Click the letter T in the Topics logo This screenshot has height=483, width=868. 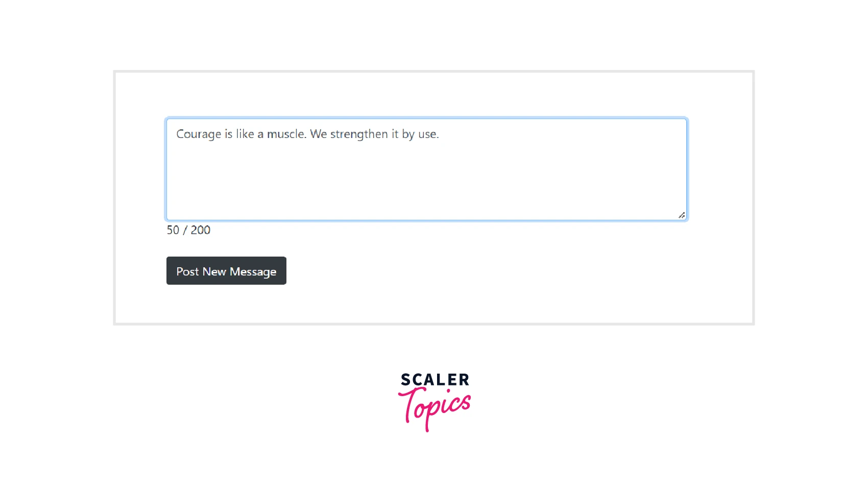click(x=410, y=404)
